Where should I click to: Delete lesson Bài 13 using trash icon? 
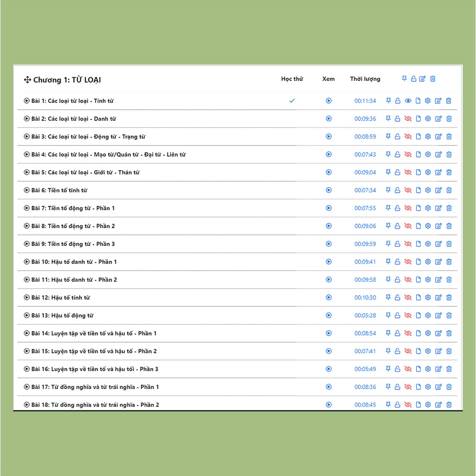point(449,316)
